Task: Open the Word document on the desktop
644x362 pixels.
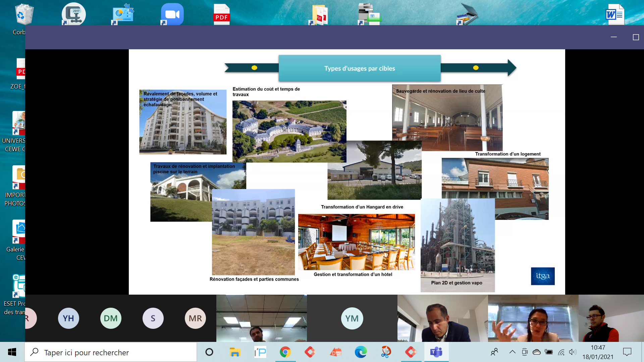Action: pos(615,14)
